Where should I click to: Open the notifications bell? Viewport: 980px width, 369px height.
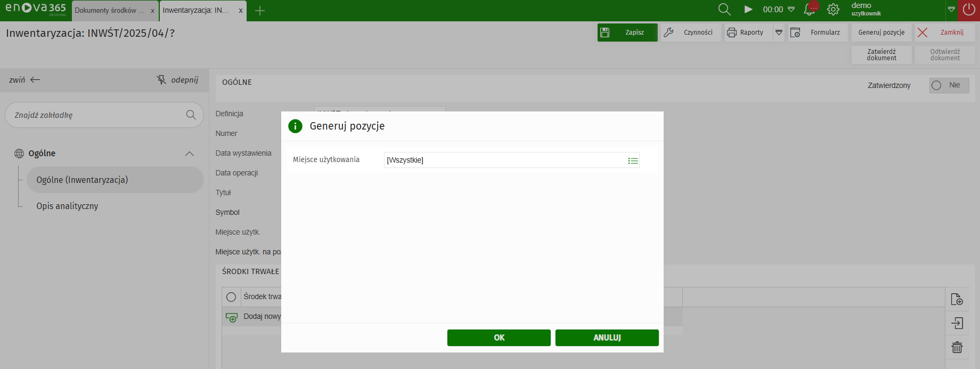(810, 10)
